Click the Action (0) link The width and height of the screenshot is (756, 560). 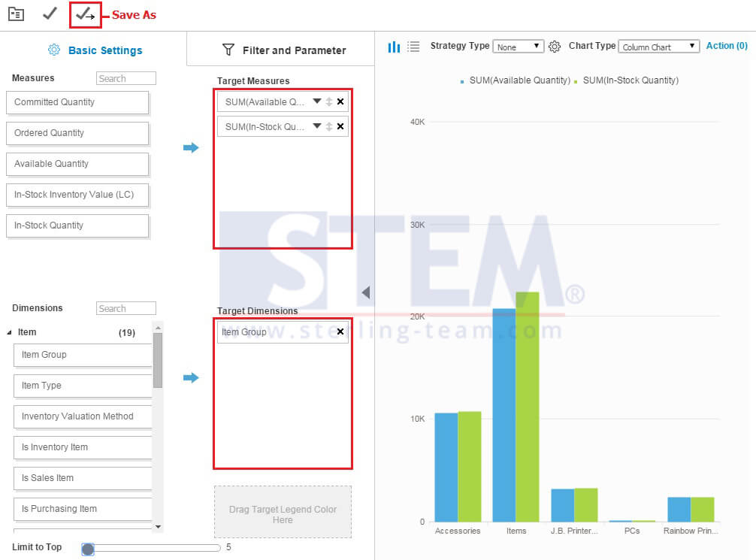tap(727, 46)
